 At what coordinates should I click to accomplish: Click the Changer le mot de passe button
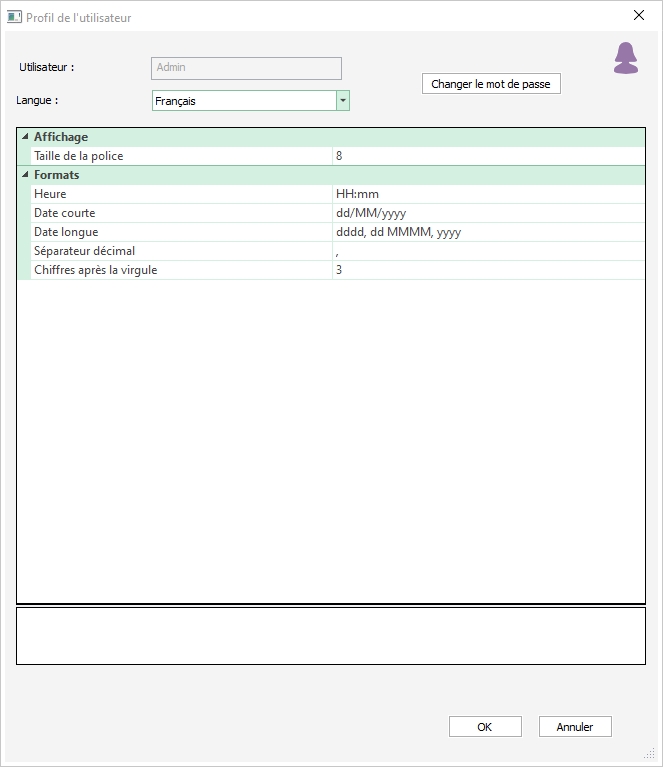[x=491, y=84]
